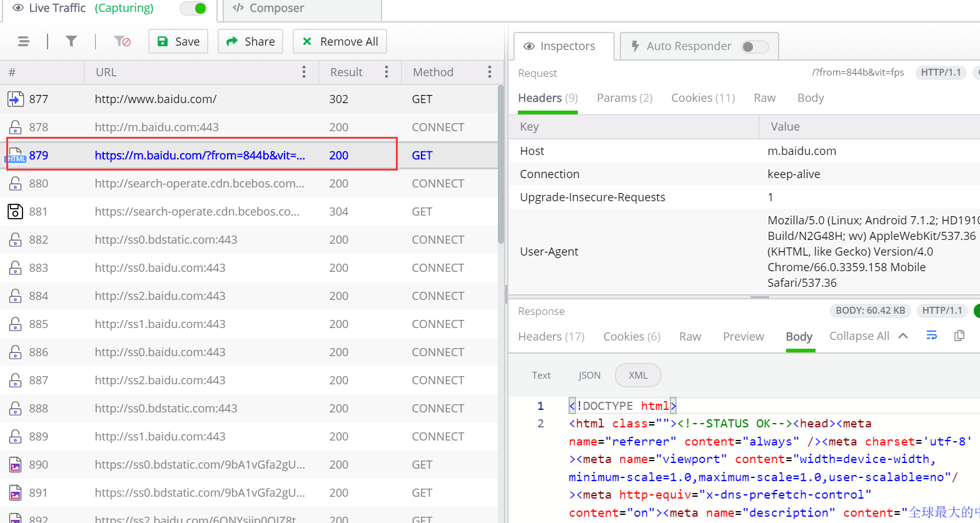Click the lock icon of session 888
980x523 pixels.
coord(16,408)
